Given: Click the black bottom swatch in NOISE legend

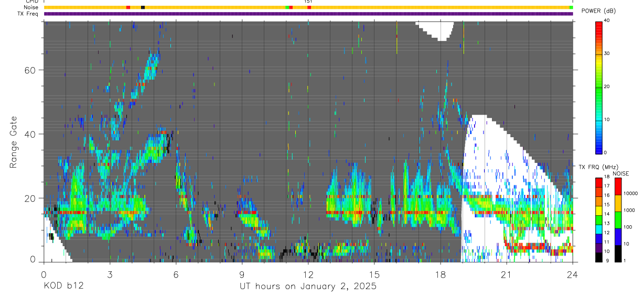Looking at the screenshot, I should 618,254.
